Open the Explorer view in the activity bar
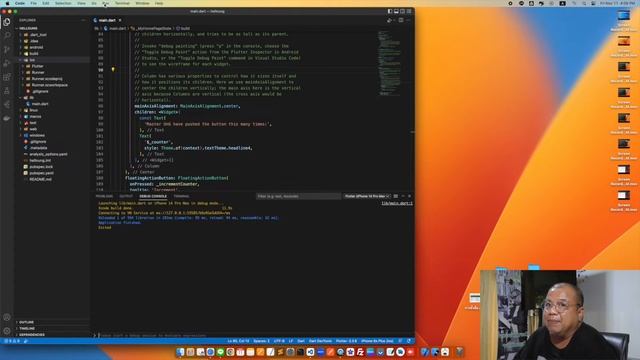Image resolution: width=640 pixels, height=360 pixels. coord(7,22)
